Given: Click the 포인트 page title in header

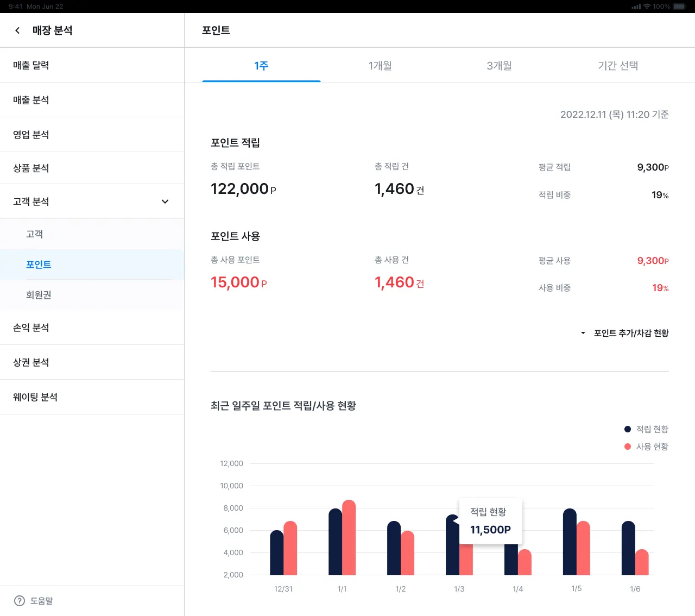Looking at the screenshot, I should click(x=216, y=30).
